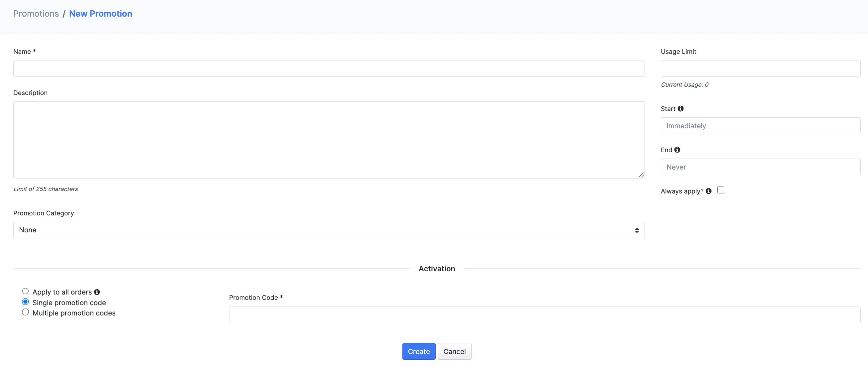Go to the Promotions breadcrumb link
Screen dimensions: 868x367
coord(36,14)
